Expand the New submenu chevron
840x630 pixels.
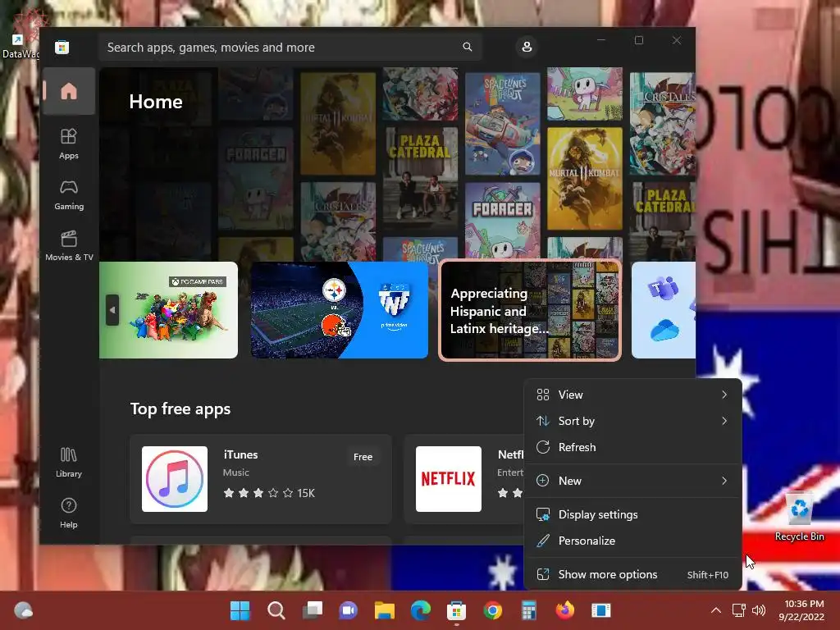[724, 481]
